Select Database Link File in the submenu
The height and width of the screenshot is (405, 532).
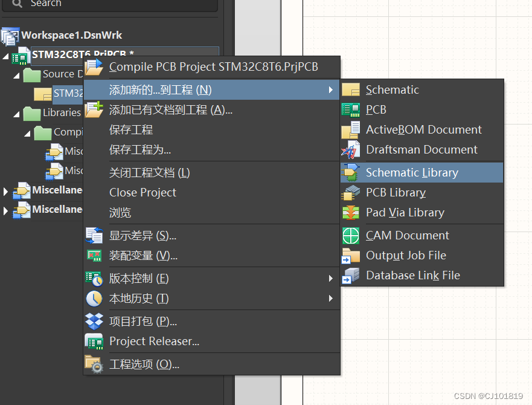(x=421, y=276)
